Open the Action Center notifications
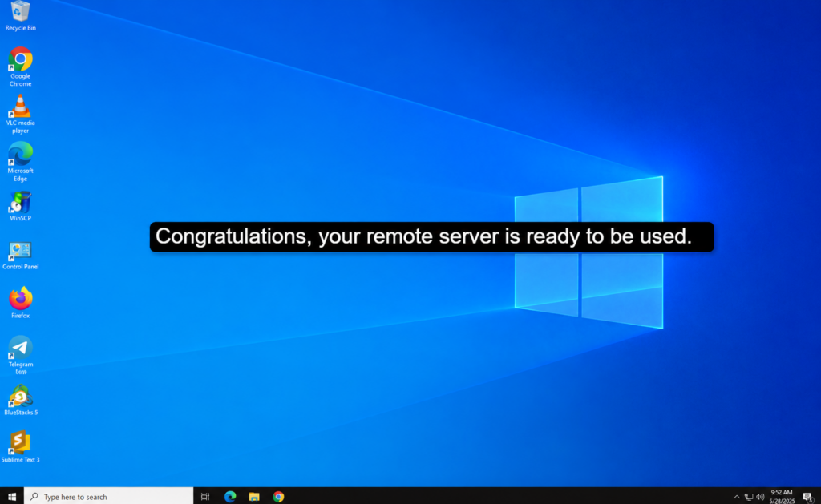The width and height of the screenshot is (821, 504). (808, 497)
